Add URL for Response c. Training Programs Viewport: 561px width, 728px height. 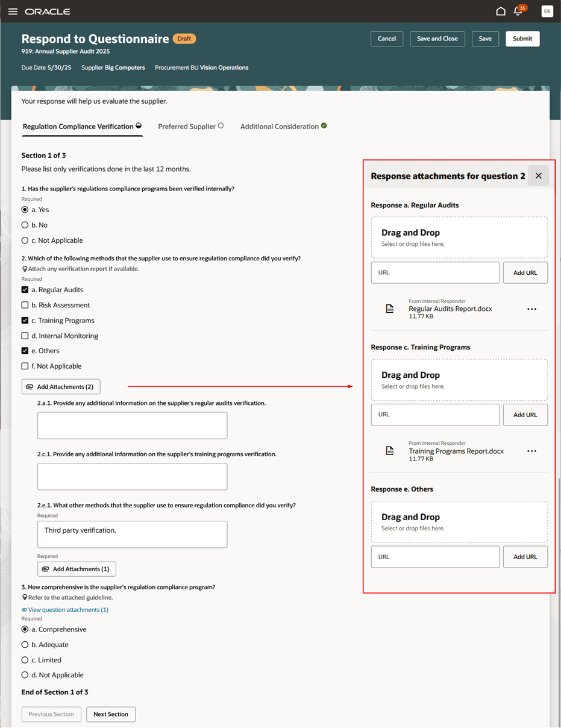[x=525, y=415]
